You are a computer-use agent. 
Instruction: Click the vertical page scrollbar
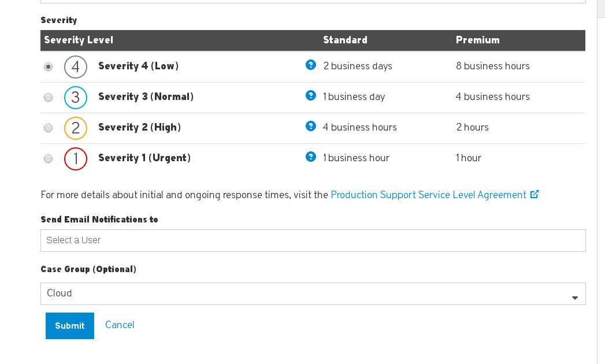(x=601, y=173)
